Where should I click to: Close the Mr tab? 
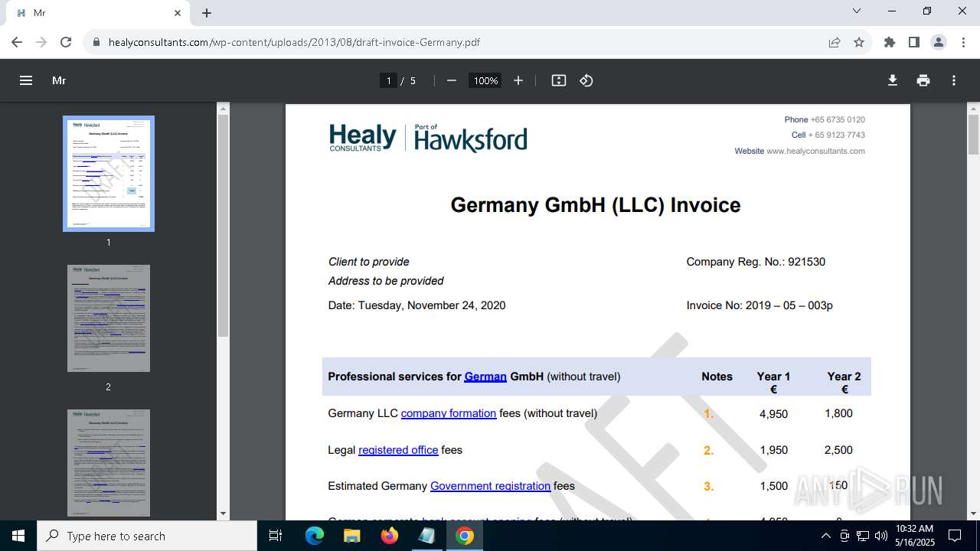[x=178, y=13]
